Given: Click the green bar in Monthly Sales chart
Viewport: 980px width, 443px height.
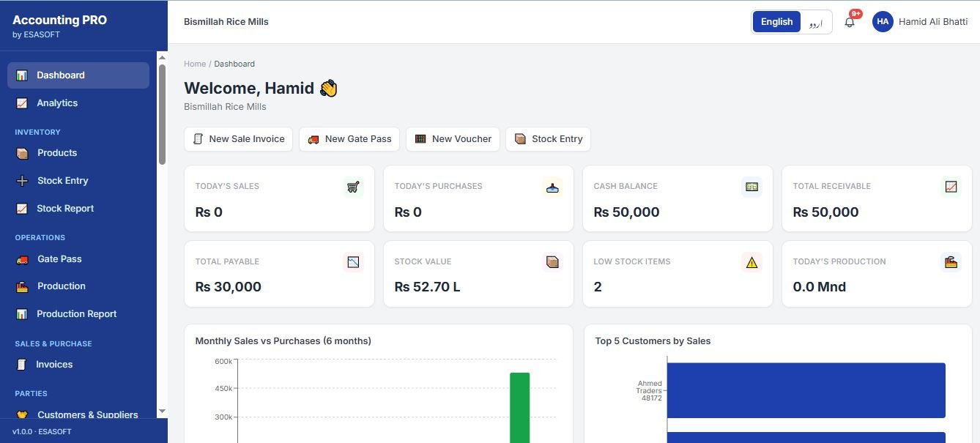Looking at the screenshot, I should pos(519,408).
